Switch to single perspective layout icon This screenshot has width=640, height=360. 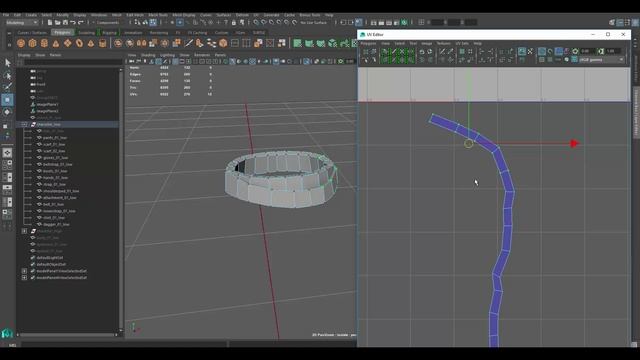7,153
